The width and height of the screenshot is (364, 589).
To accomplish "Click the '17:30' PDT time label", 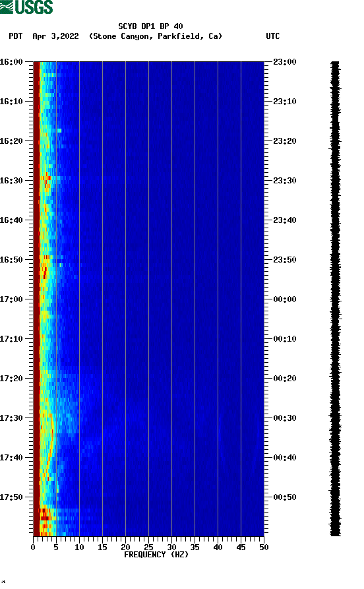I will tap(11, 418).
